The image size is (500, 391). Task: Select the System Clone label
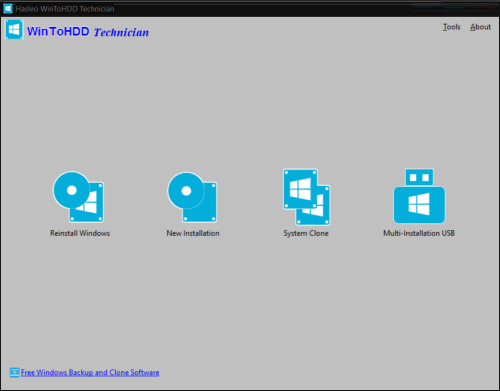[306, 233]
